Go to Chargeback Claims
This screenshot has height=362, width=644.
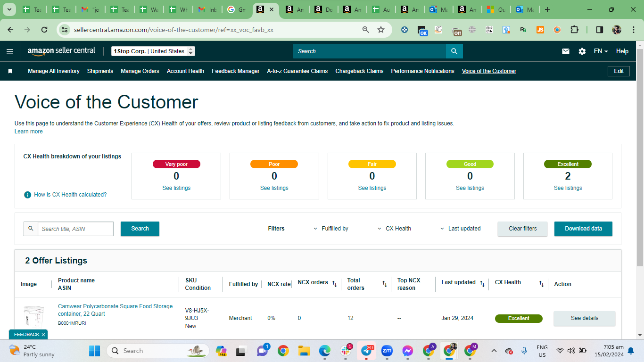pos(359,71)
